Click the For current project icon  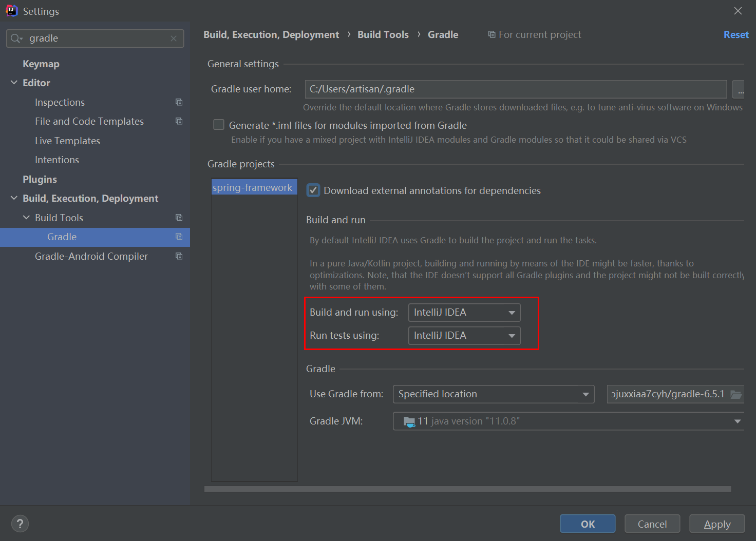click(x=492, y=34)
